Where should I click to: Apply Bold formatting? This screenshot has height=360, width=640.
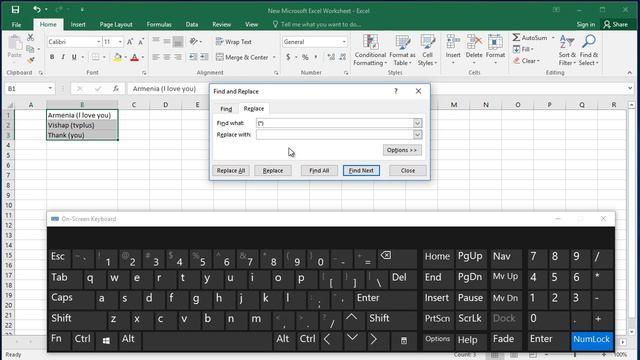[x=52, y=57]
